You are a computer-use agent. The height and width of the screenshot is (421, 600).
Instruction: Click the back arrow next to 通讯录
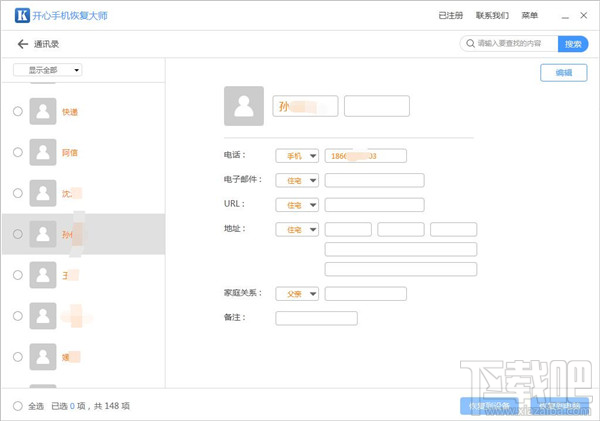tap(22, 44)
